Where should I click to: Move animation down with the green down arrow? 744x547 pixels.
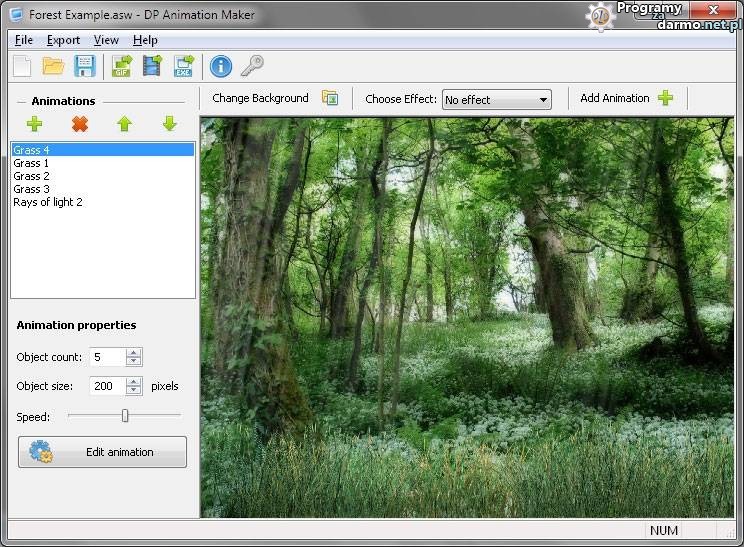tap(169, 124)
